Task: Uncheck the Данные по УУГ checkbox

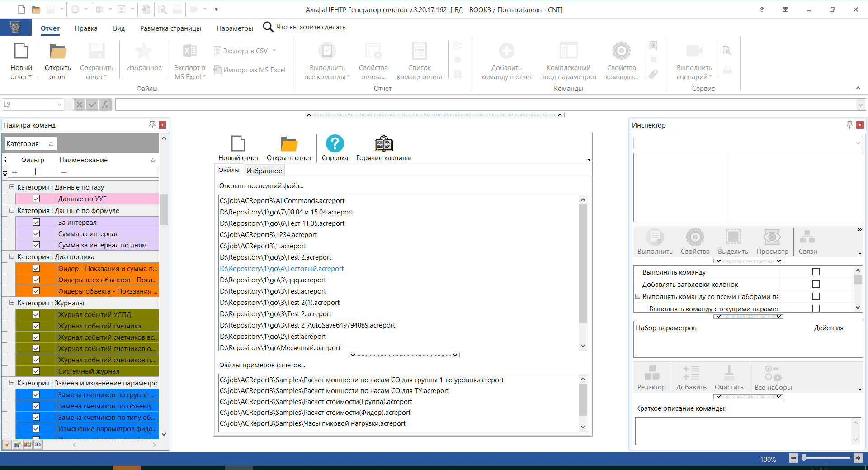Action: click(36, 199)
